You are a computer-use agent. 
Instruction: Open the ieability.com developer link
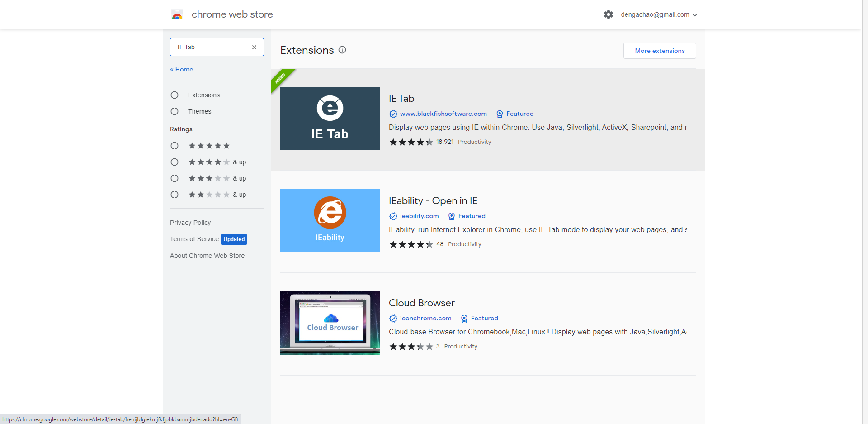[420, 216]
